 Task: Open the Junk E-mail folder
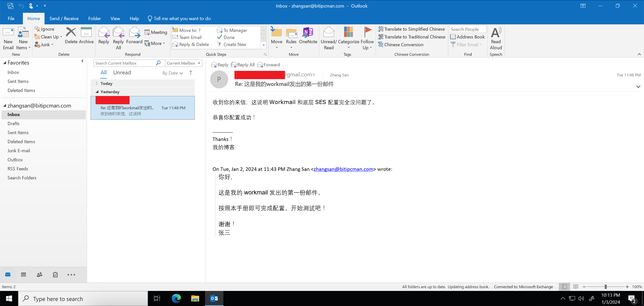[x=19, y=151]
